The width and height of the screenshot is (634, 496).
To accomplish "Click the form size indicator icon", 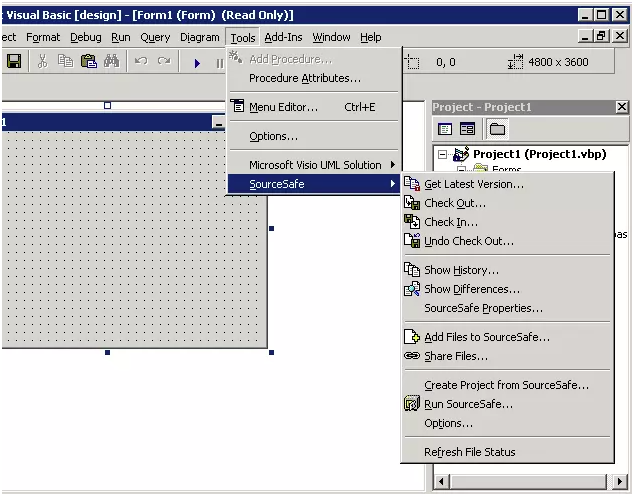I will click(x=516, y=62).
